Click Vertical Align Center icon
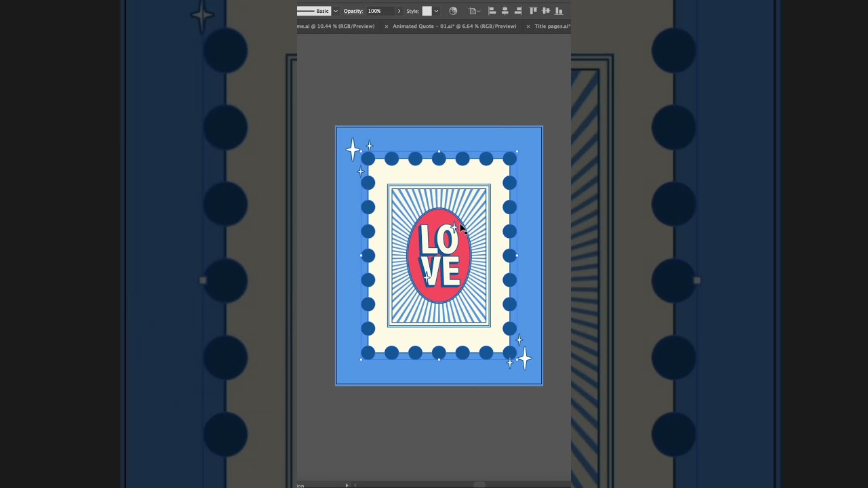Image resolution: width=868 pixels, height=488 pixels. [x=546, y=11]
